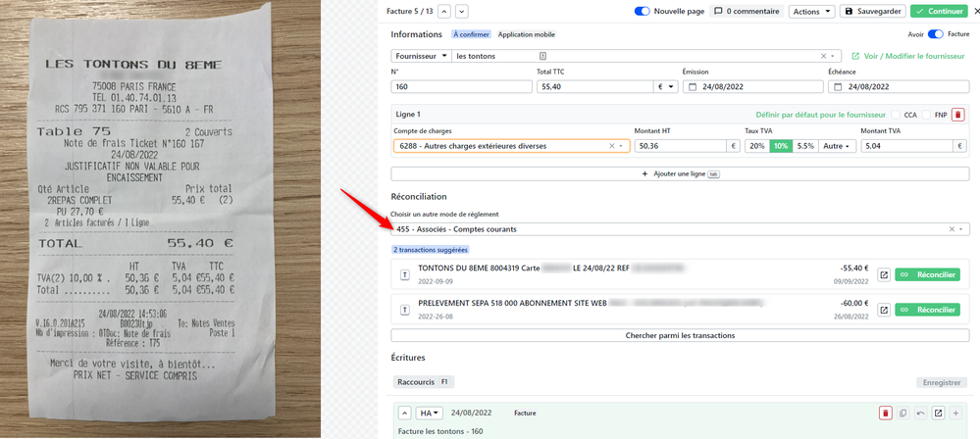Go to previous invoice with up arrow

[x=444, y=12]
